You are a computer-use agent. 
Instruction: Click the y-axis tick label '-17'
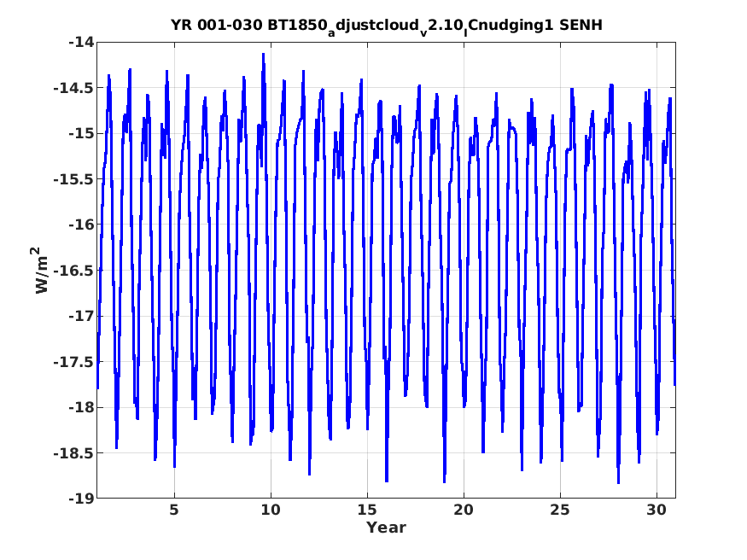(81, 316)
